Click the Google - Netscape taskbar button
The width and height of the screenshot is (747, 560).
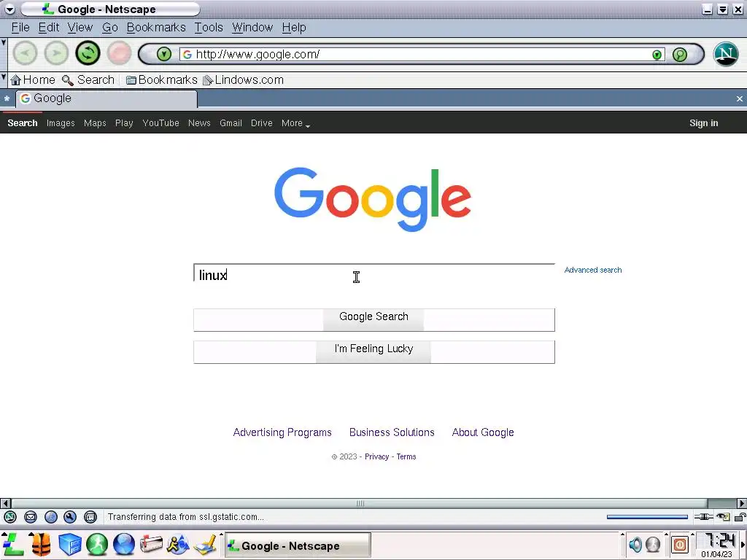[298, 545]
